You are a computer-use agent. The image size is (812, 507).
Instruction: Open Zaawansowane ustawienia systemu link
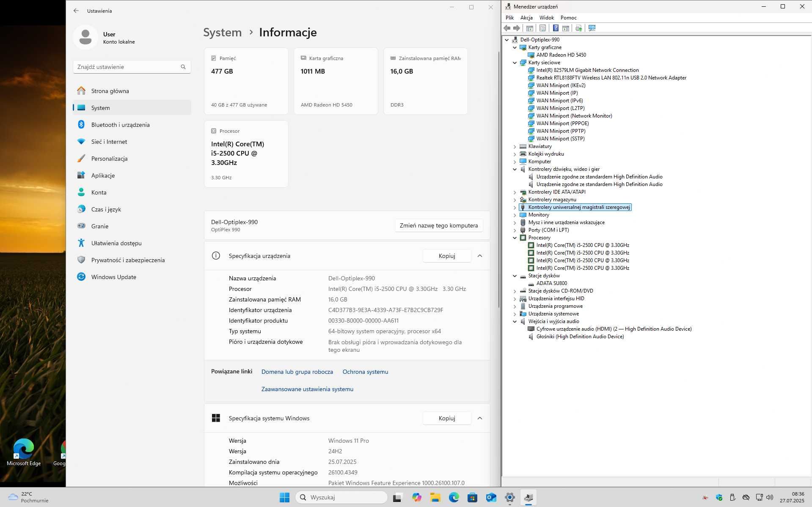pos(307,389)
